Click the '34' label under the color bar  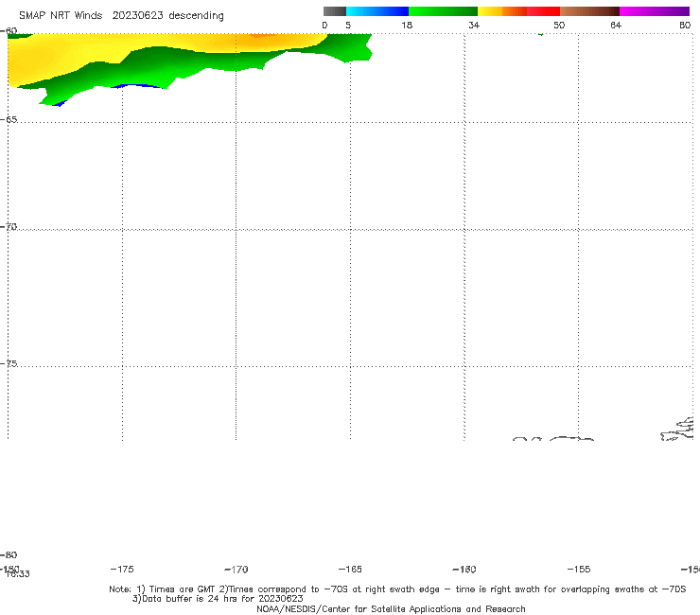click(474, 25)
